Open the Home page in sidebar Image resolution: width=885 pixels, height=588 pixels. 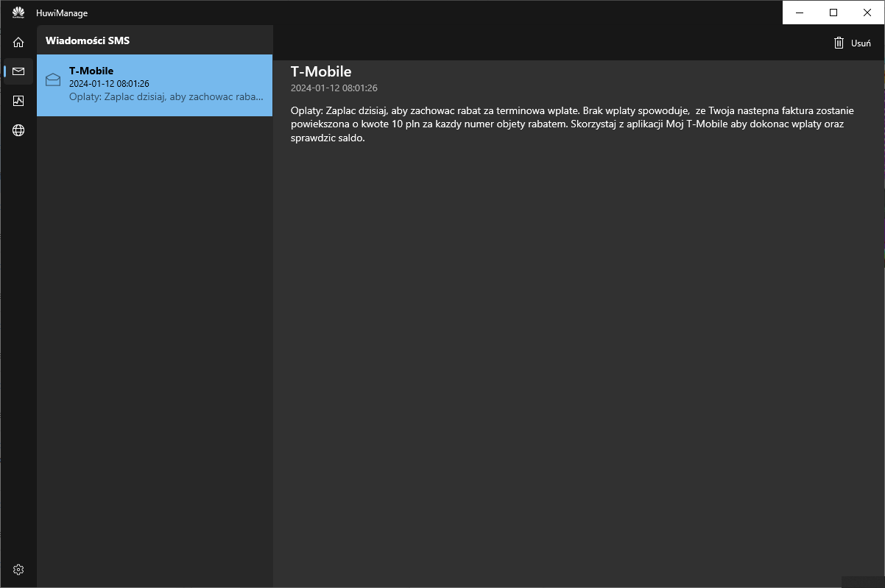[x=18, y=42]
